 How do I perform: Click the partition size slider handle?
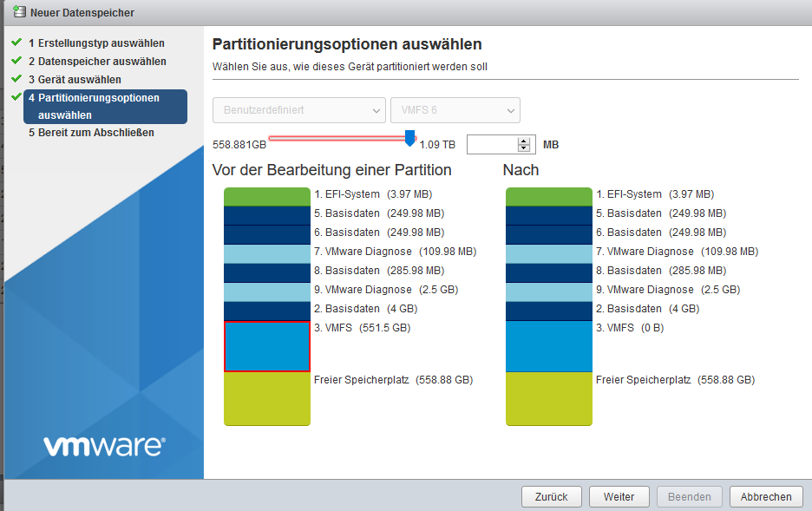click(410, 138)
